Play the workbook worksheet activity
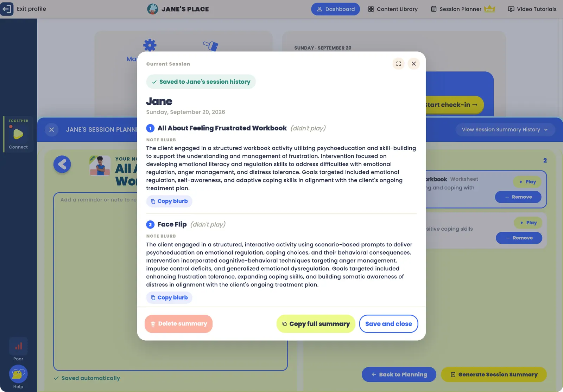563x392 pixels. pos(527,182)
